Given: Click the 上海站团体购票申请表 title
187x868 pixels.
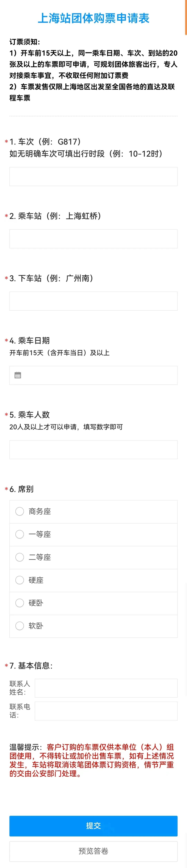Looking at the screenshot, I should pyautogui.click(x=93, y=18).
